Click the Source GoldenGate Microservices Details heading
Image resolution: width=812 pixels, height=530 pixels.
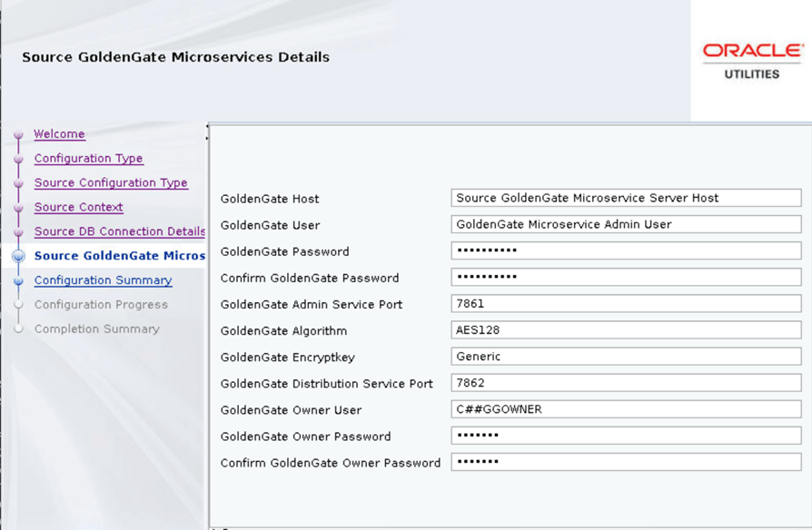pyautogui.click(x=175, y=57)
